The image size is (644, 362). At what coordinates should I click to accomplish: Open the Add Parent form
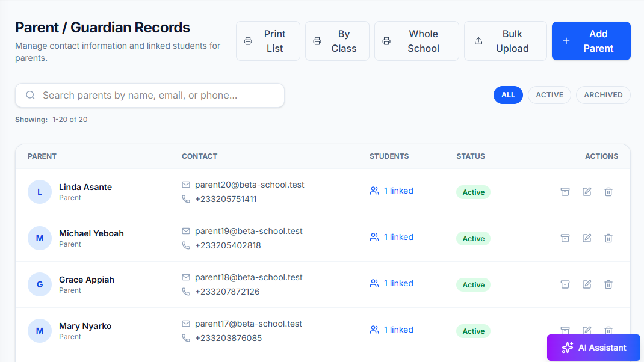[591, 41]
